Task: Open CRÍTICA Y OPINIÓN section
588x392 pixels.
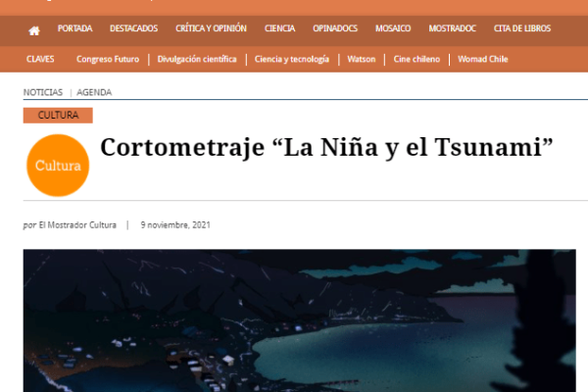Action: pos(211,28)
